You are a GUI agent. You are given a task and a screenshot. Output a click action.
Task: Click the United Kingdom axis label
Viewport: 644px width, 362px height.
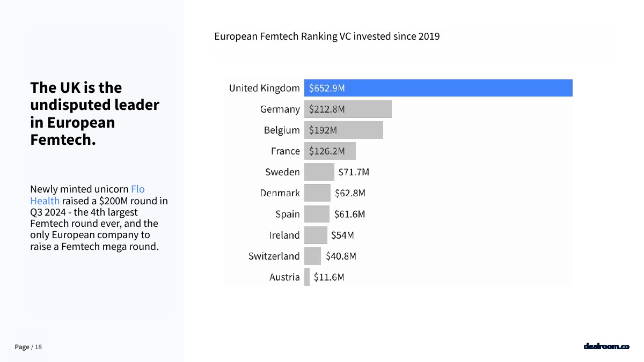click(264, 88)
